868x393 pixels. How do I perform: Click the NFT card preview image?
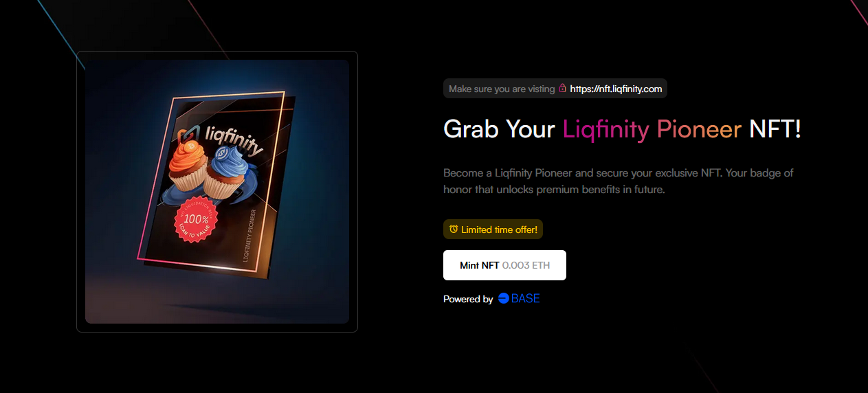coord(217,192)
